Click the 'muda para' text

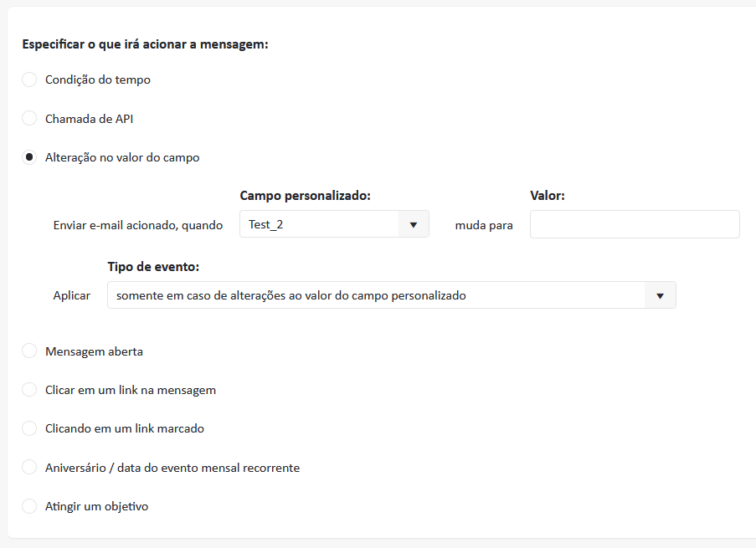click(x=484, y=225)
